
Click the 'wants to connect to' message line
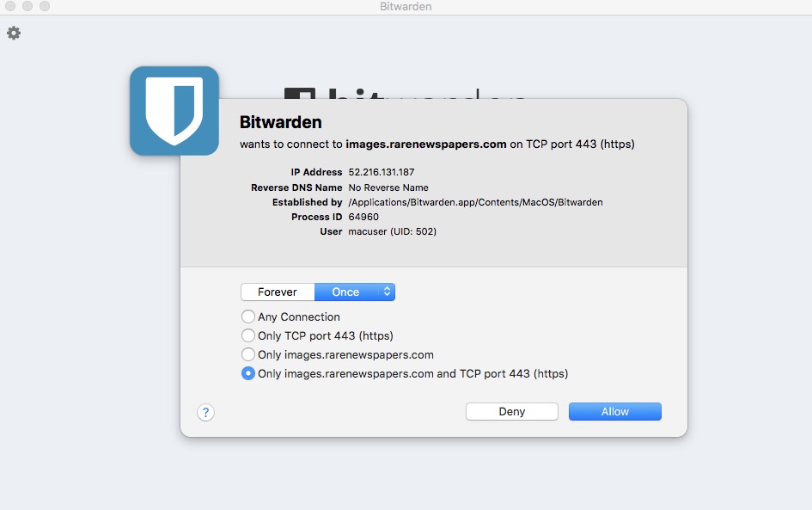click(x=437, y=144)
